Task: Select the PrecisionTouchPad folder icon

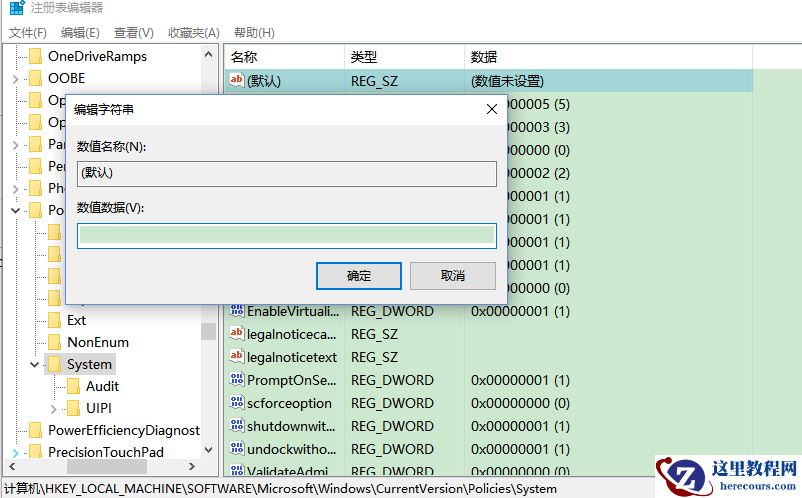Action: pos(35,452)
